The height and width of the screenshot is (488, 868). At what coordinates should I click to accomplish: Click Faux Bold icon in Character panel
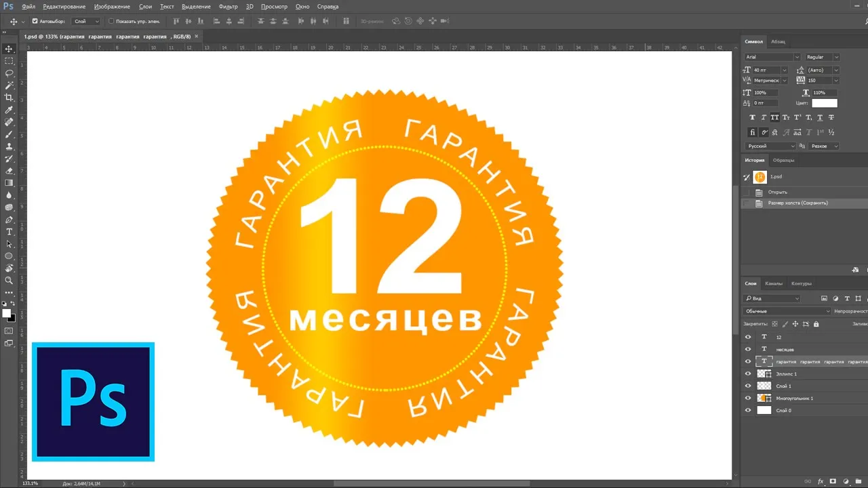pos(753,117)
